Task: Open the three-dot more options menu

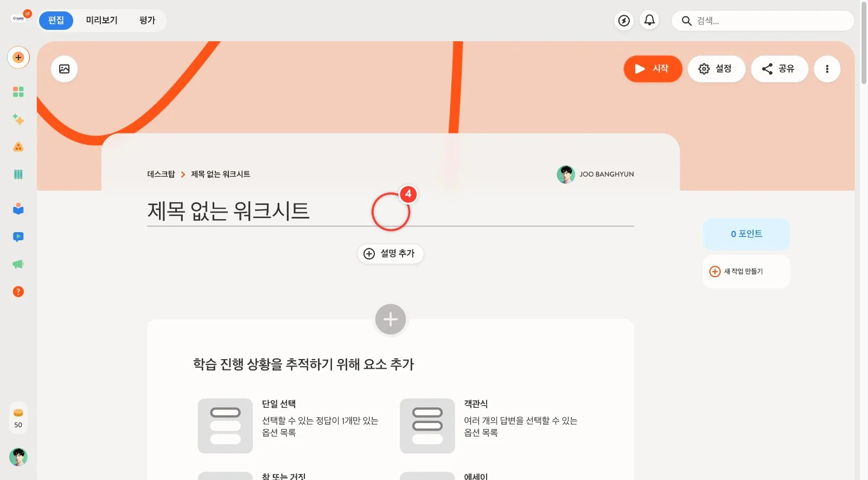Action: (827, 69)
